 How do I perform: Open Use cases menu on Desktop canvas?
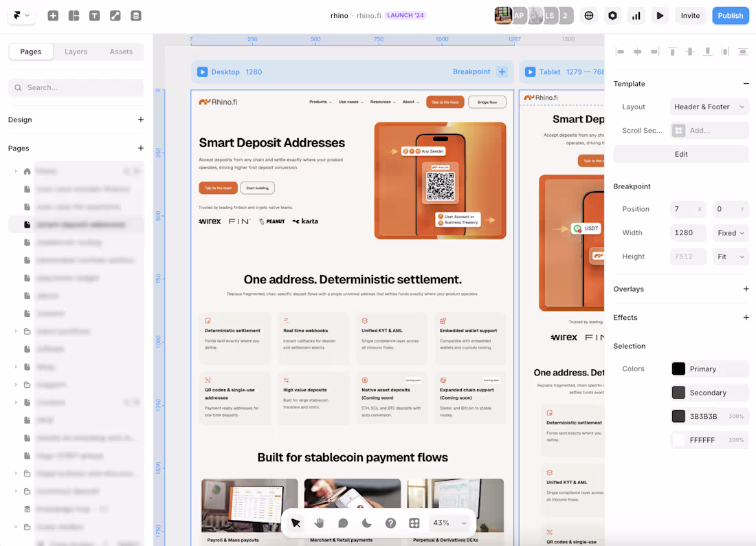pyautogui.click(x=351, y=102)
